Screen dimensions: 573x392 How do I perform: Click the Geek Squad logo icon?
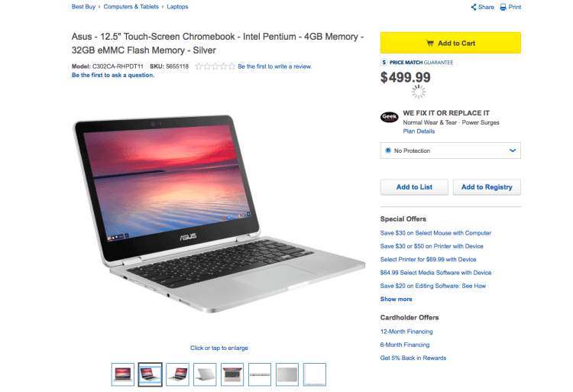(x=390, y=117)
